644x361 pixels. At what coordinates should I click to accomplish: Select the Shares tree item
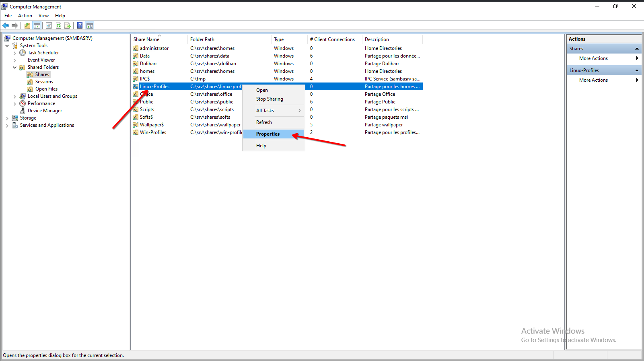pyautogui.click(x=42, y=74)
